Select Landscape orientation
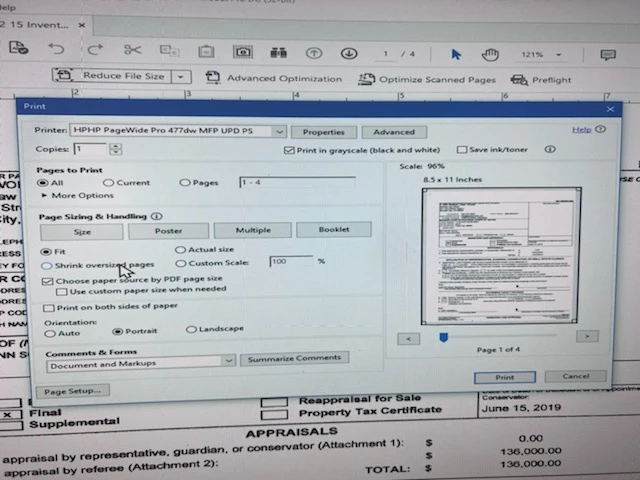Screen dimensions: 640x480 (x=191, y=329)
